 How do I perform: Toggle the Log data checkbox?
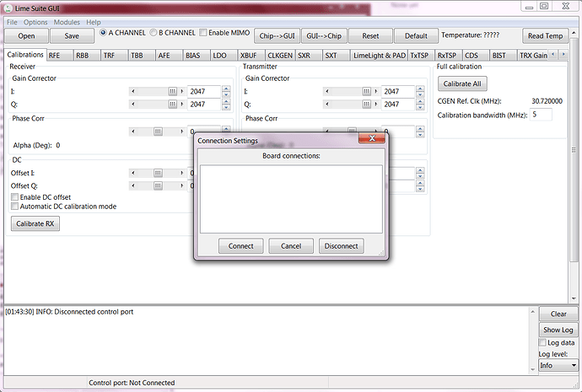[543, 342]
